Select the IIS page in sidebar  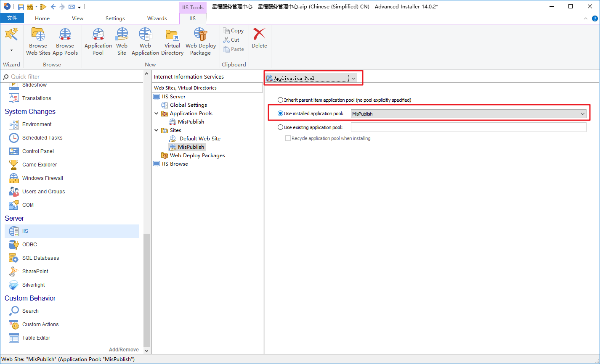(x=72, y=231)
